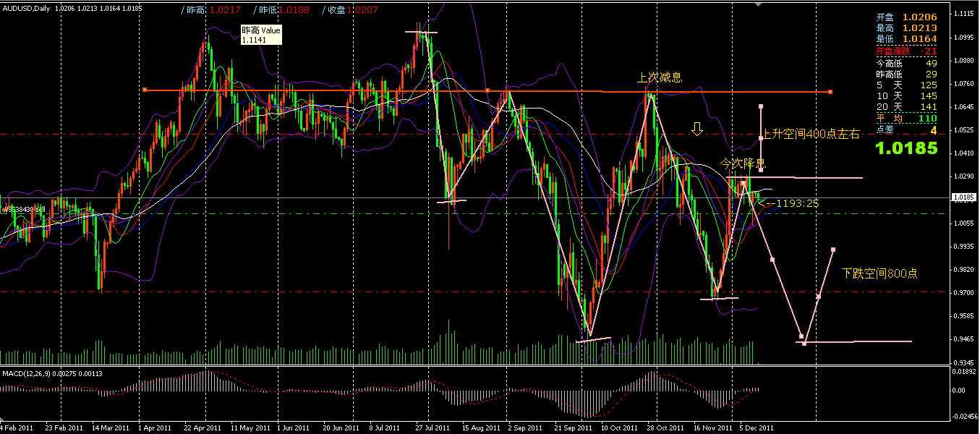Click the 最低 1.0164 info row

point(907,39)
